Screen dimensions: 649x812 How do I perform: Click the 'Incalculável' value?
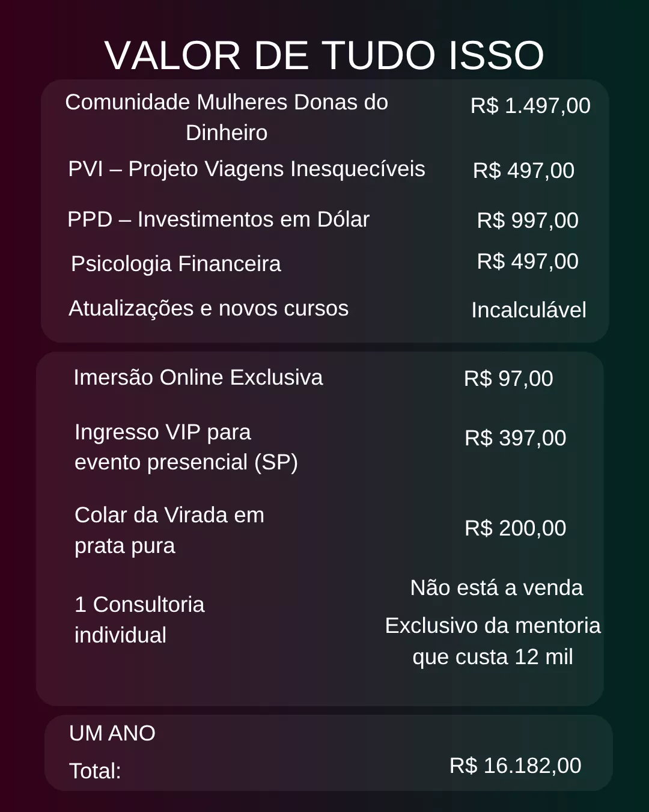tap(528, 310)
